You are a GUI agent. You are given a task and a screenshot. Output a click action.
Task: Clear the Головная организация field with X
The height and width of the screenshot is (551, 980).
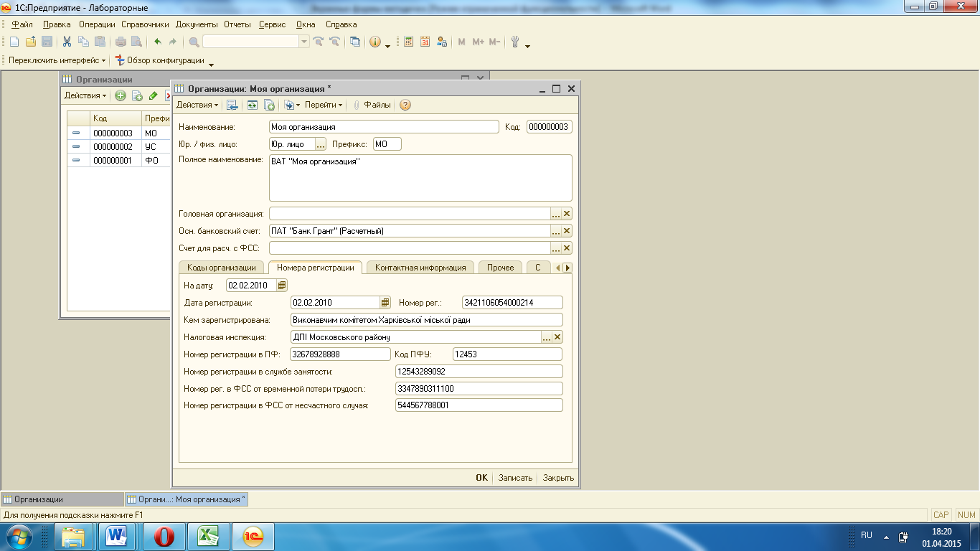click(566, 214)
